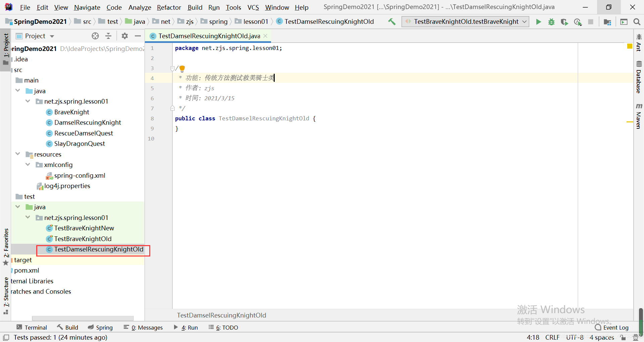Open the 0: Messages tool window
644x342 pixels.
tap(143, 328)
